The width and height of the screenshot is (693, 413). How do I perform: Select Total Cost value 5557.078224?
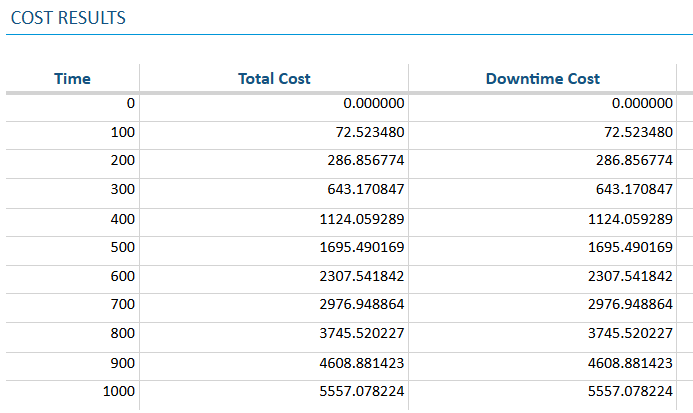[x=362, y=391]
